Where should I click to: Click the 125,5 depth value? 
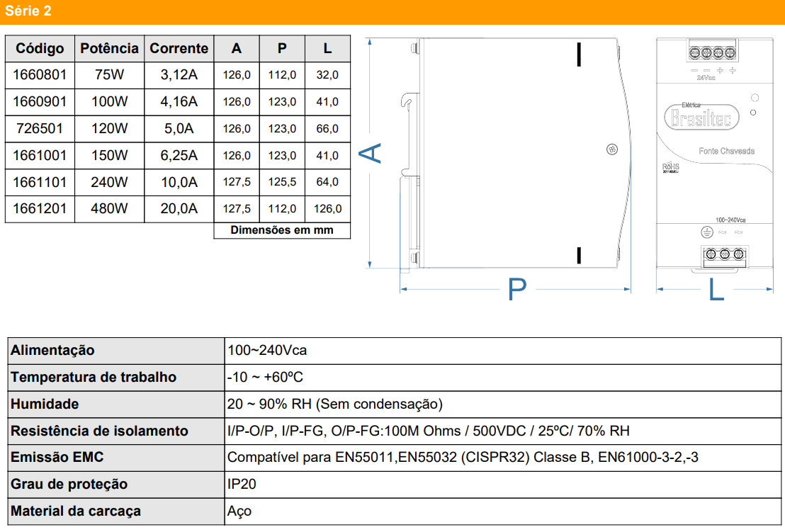(x=283, y=182)
